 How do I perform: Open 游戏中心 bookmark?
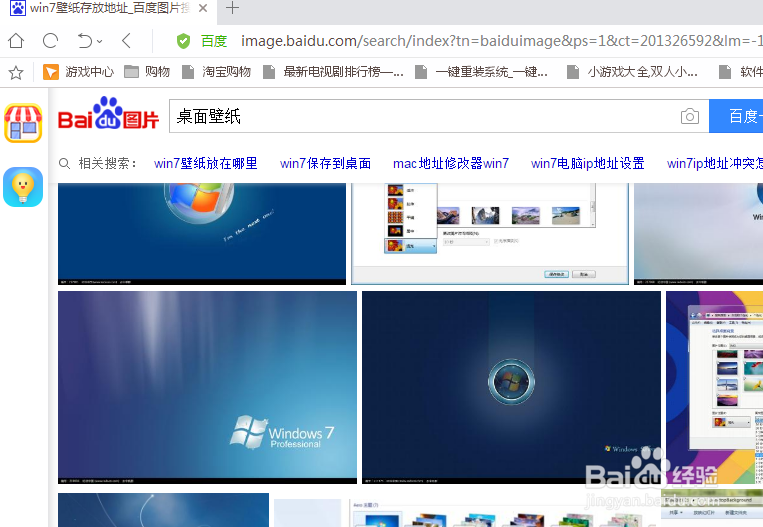point(78,72)
